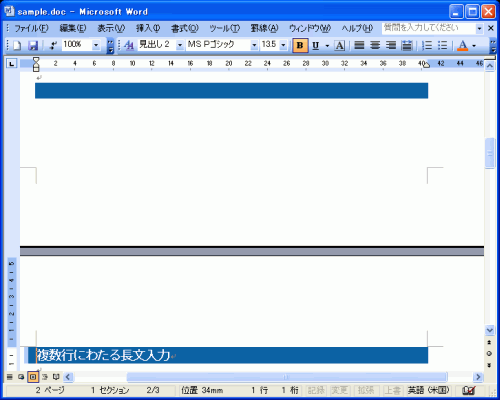Align text right
Image resolution: width=500 pixels, height=400 pixels.
(x=391, y=45)
